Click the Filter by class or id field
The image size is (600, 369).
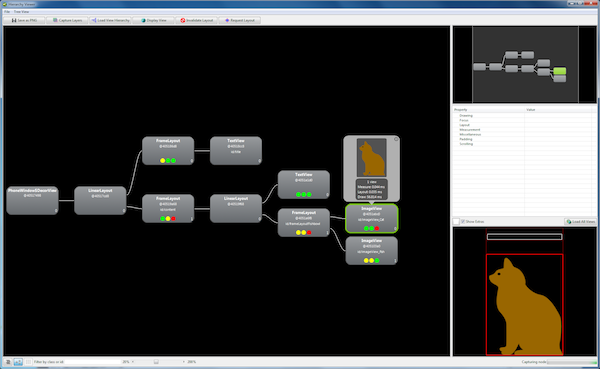click(92, 362)
